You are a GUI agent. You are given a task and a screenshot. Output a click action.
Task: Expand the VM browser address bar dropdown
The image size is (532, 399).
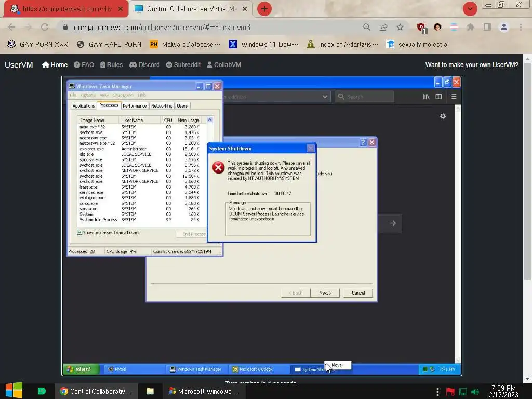coord(325,97)
